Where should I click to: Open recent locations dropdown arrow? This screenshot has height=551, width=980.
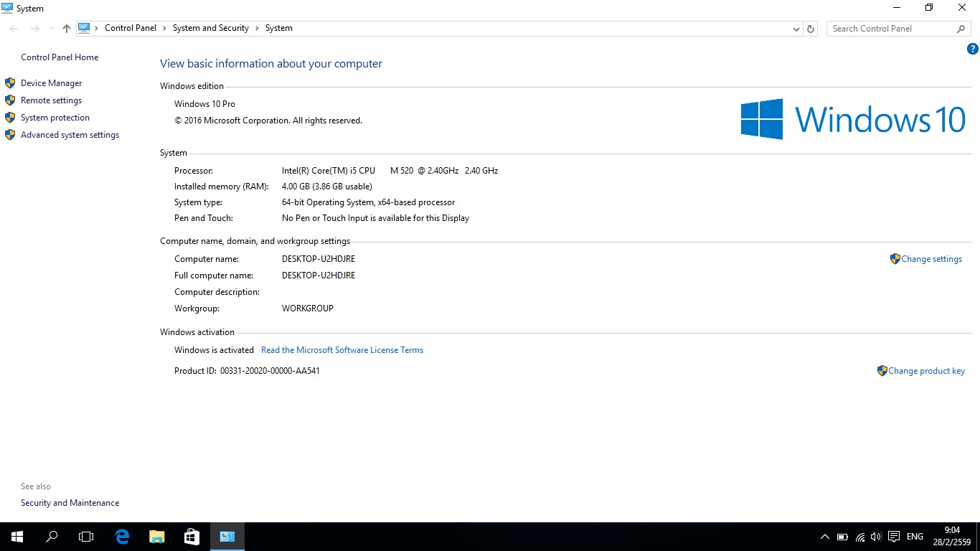click(52, 29)
